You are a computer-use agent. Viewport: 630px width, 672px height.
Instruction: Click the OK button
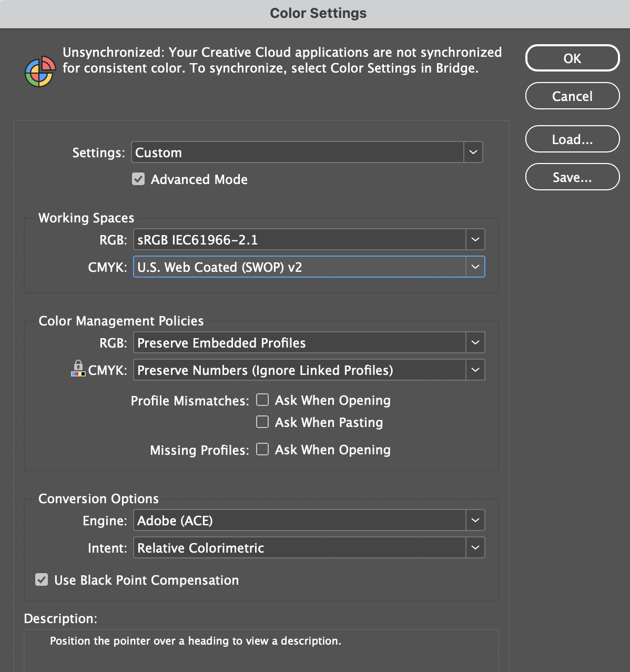[x=572, y=58]
